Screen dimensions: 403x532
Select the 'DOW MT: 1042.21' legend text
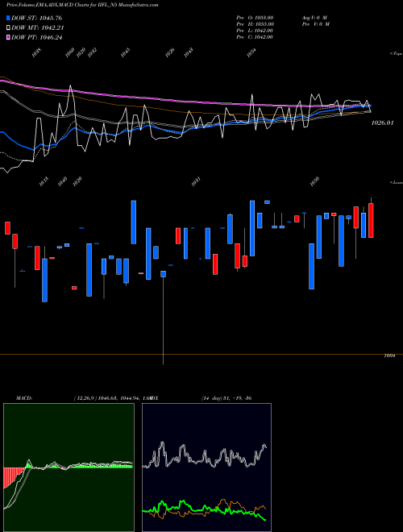click(38, 28)
